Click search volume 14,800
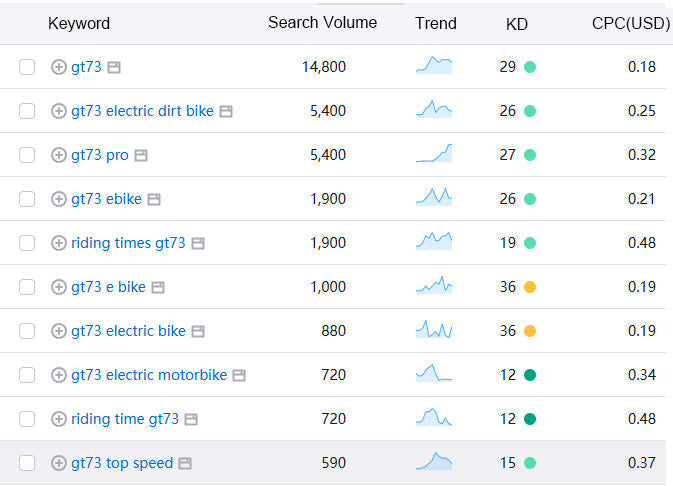Image resolution: width=673 pixels, height=486 pixels. [x=324, y=67]
